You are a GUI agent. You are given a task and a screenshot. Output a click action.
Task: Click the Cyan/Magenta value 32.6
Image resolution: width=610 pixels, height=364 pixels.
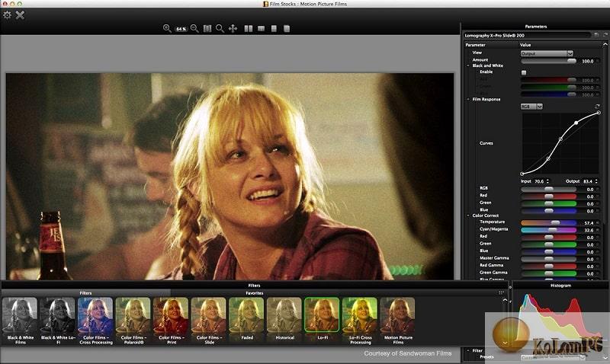point(589,230)
